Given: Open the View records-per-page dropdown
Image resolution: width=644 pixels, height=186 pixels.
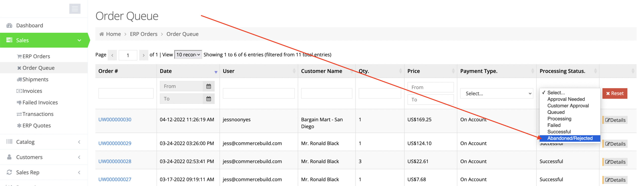Looking at the screenshot, I should (x=188, y=55).
